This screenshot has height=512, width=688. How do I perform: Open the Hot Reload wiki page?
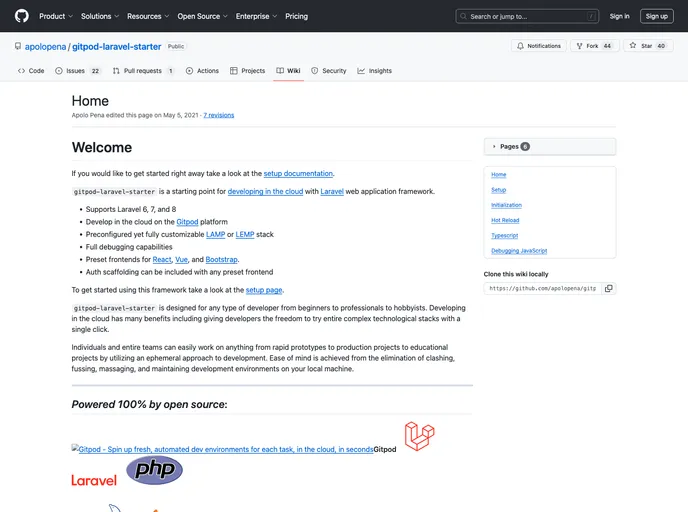(x=505, y=220)
